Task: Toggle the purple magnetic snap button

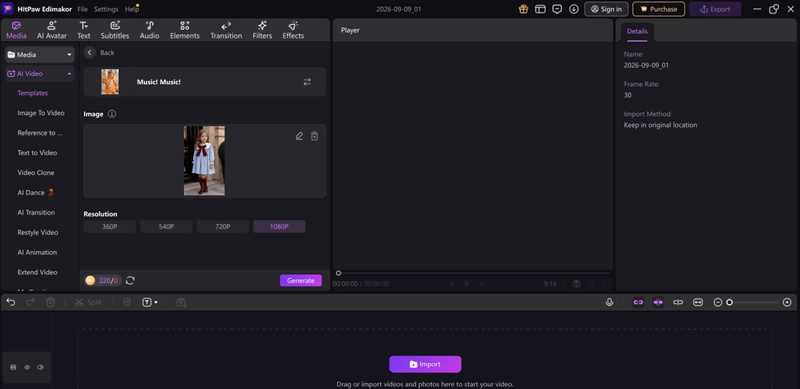Action: point(658,302)
